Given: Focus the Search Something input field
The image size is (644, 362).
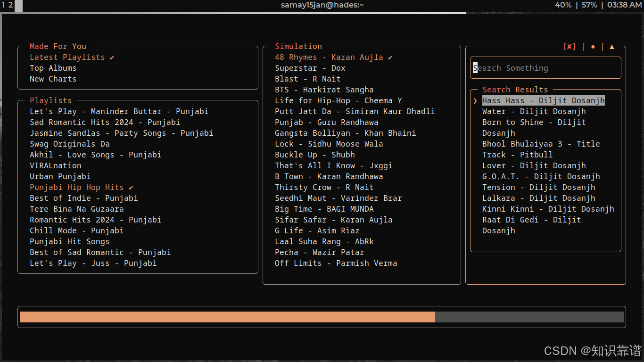Looking at the screenshot, I should tap(545, 68).
